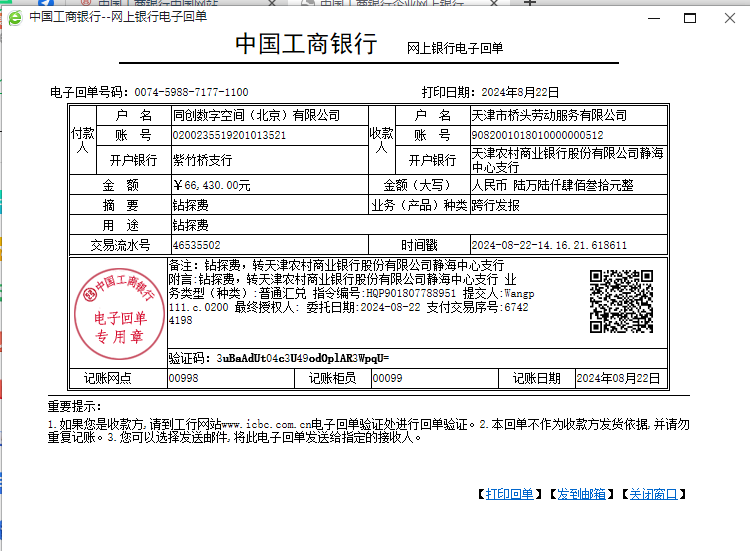Click the 发到邮箱 link
This screenshot has height=551, width=750.
tap(581, 494)
